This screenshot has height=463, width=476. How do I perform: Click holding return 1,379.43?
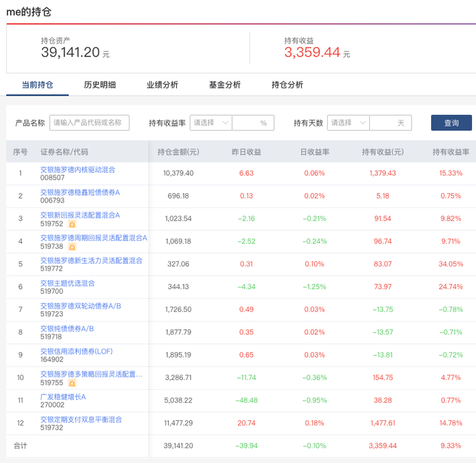point(383,173)
